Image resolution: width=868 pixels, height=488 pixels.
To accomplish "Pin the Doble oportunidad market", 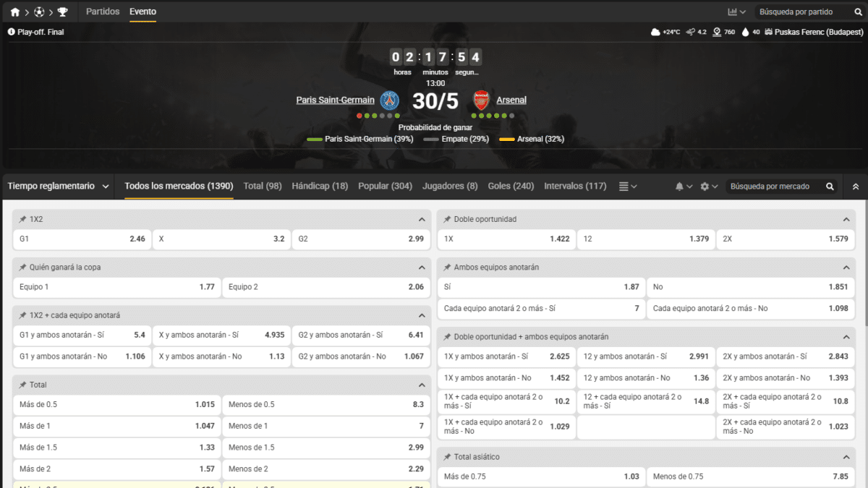I will pyautogui.click(x=447, y=219).
